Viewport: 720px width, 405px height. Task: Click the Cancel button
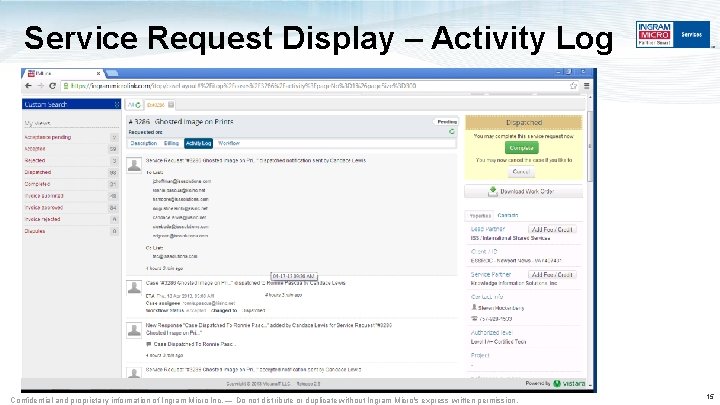521,172
